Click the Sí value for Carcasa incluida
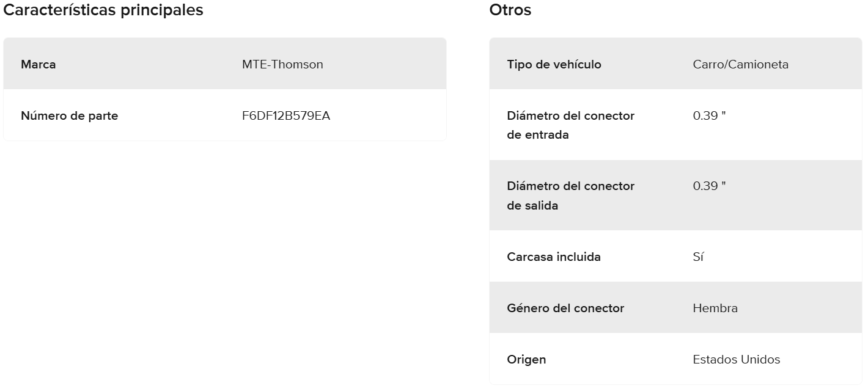Viewport: 868px width, 391px height. click(x=698, y=257)
